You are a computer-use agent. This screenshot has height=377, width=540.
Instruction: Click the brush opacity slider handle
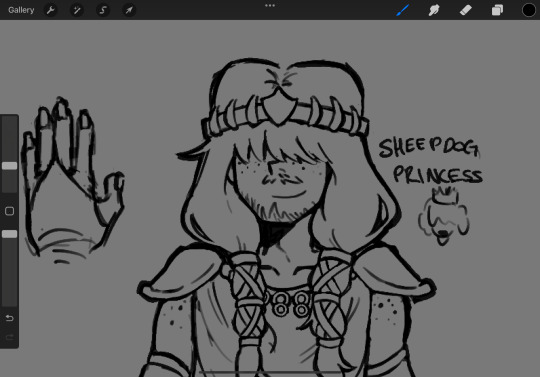tap(10, 234)
